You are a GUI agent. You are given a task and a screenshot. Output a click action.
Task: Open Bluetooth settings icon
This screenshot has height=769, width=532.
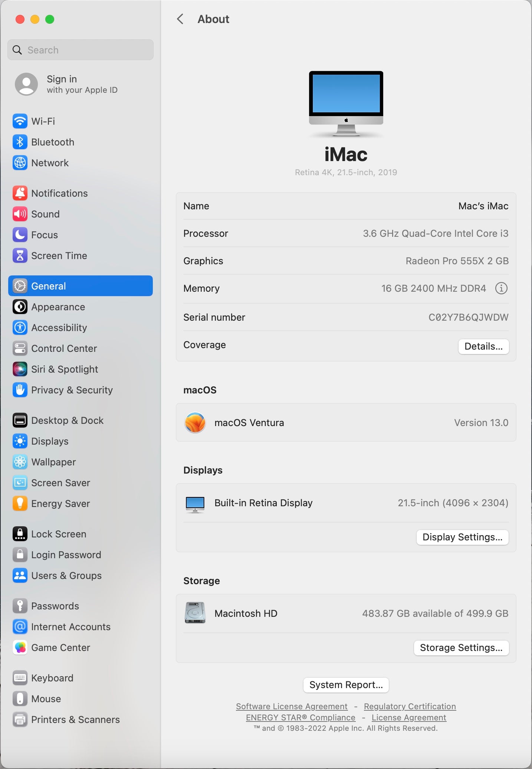(x=20, y=142)
